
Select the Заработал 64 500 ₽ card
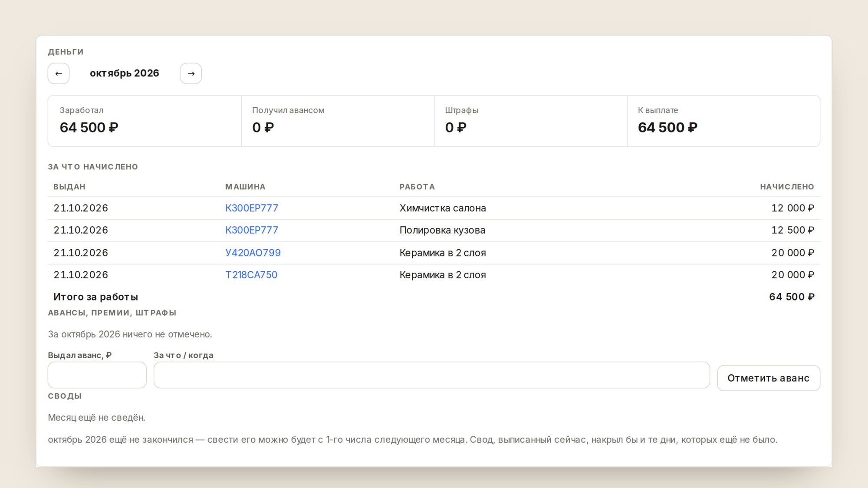[x=145, y=121]
